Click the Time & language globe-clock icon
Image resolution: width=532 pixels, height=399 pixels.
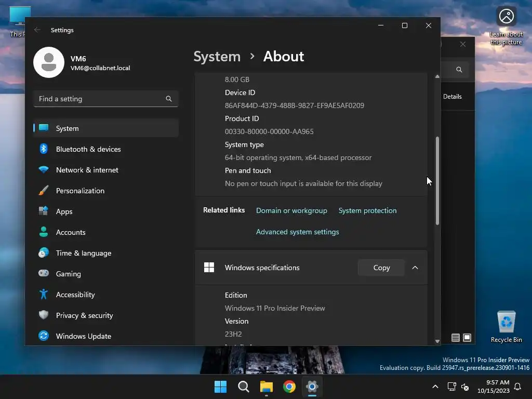pyautogui.click(x=44, y=252)
